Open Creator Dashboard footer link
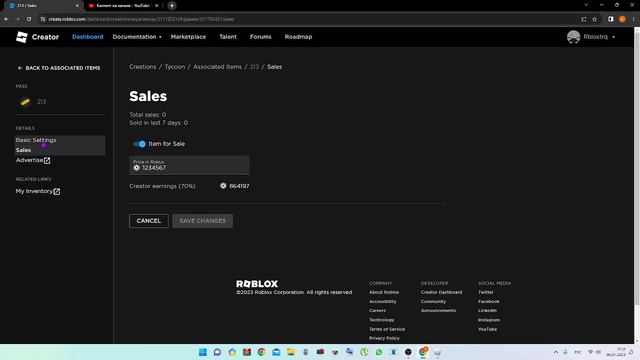The width and height of the screenshot is (640, 360). tap(442, 292)
